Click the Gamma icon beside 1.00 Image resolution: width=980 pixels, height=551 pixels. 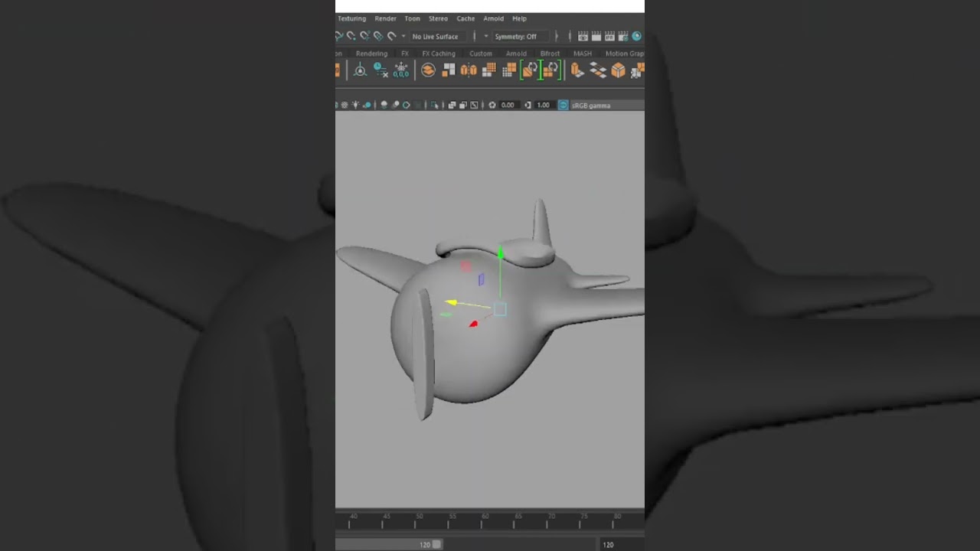528,105
